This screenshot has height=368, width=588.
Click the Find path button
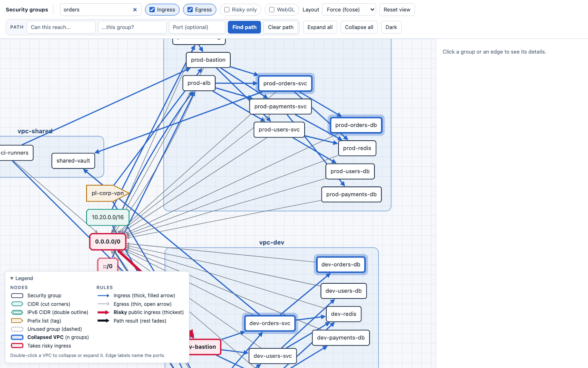pyautogui.click(x=244, y=27)
